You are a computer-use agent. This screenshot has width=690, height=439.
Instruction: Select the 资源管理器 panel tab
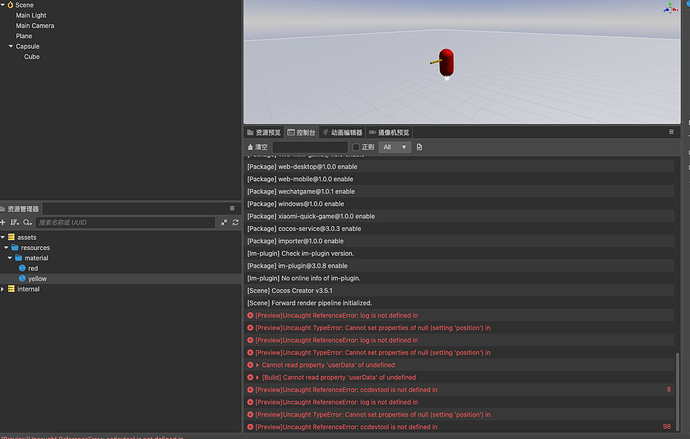[x=20, y=209]
